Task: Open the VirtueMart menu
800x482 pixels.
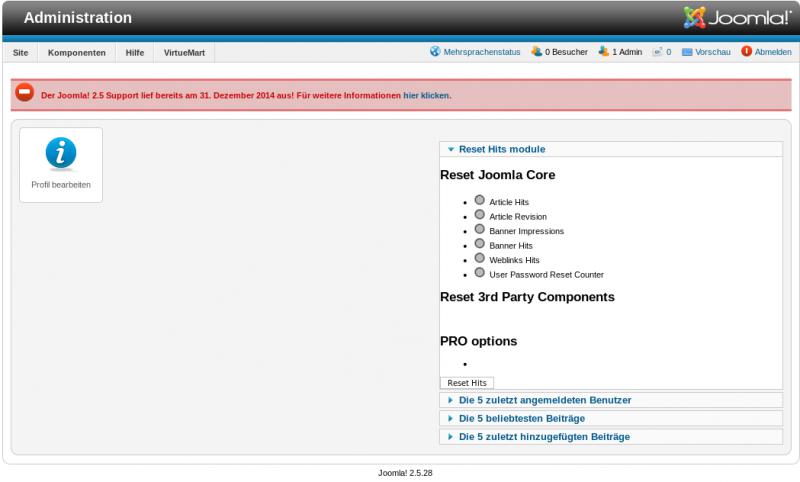Action: (x=184, y=52)
